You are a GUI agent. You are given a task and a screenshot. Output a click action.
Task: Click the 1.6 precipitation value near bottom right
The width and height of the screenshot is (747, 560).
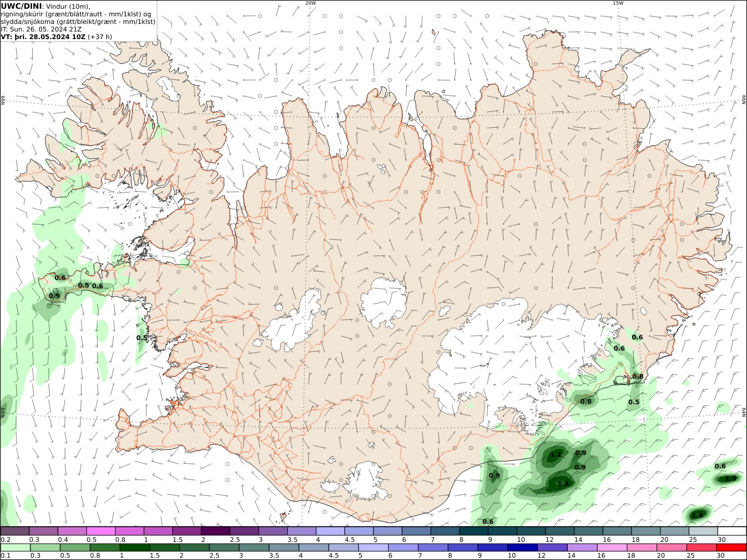point(697,515)
